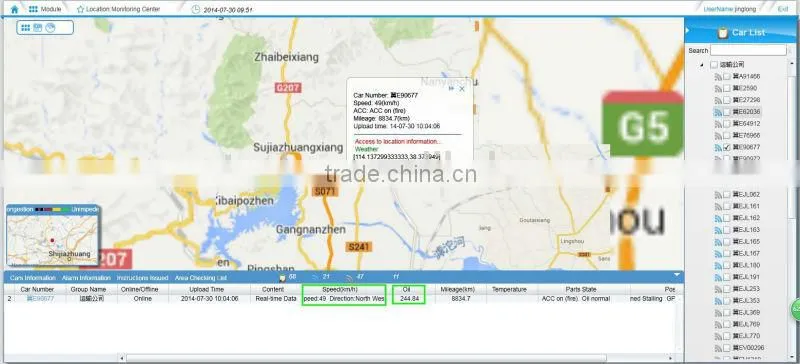Screen dimensions: 800x364
Task: Click the pin icon in car popup
Action: point(452,88)
